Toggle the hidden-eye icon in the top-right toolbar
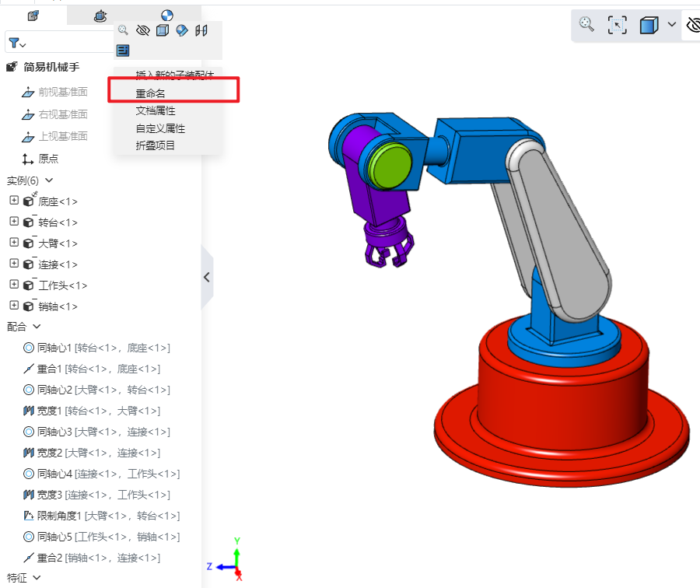Viewport: 700px width, 588px height. click(x=692, y=25)
